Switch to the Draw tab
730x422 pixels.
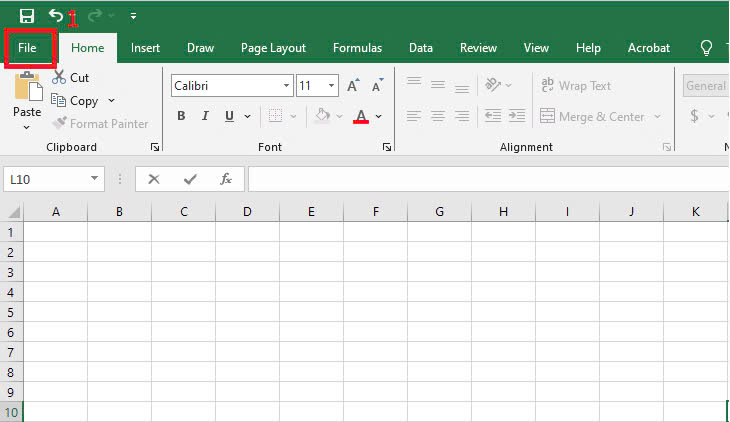coord(200,48)
